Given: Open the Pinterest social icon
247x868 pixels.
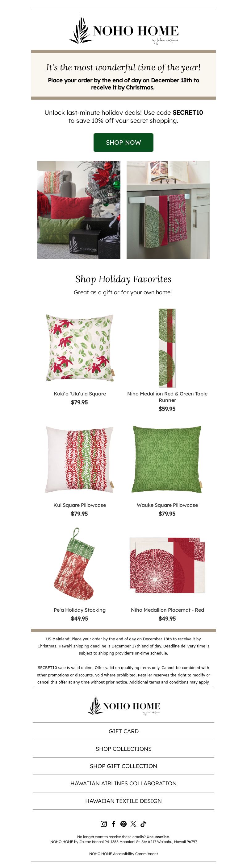Looking at the screenshot, I should point(124,824).
